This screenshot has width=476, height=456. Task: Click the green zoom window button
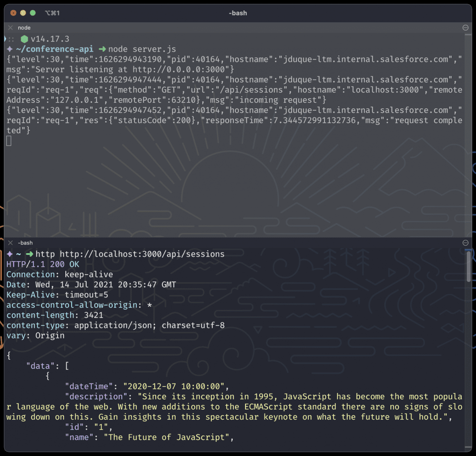(x=32, y=13)
